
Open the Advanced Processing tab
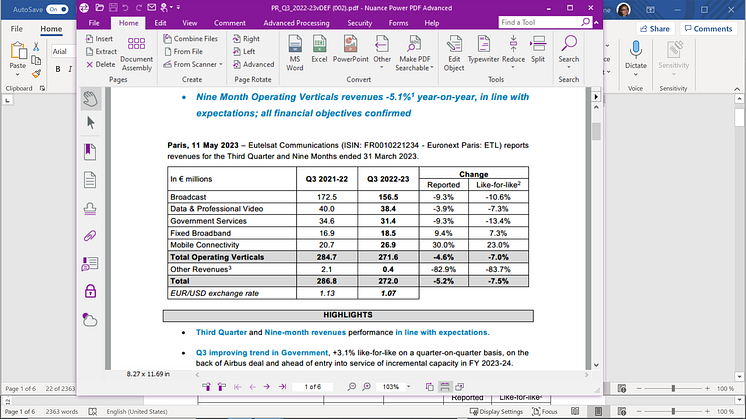click(x=296, y=23)
